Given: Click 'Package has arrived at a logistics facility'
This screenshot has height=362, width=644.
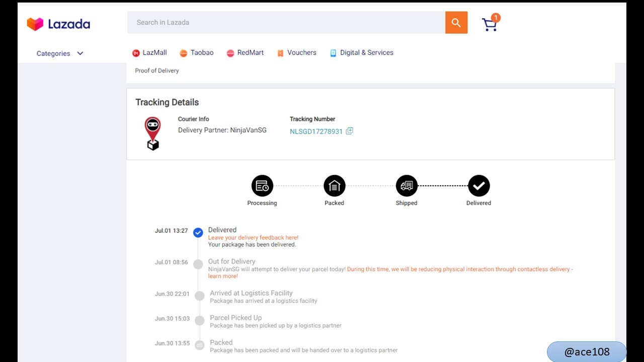Looking at the screenshot, I should (x=264, y=301).
